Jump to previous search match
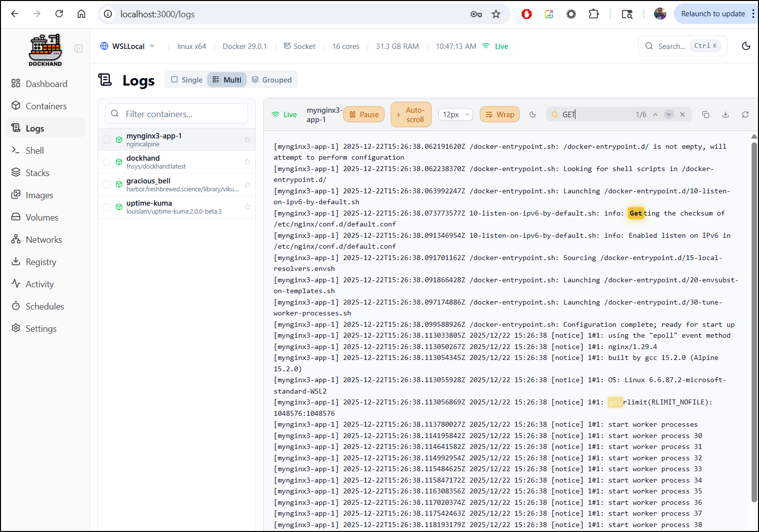The image size is (759, 532). 655,115
